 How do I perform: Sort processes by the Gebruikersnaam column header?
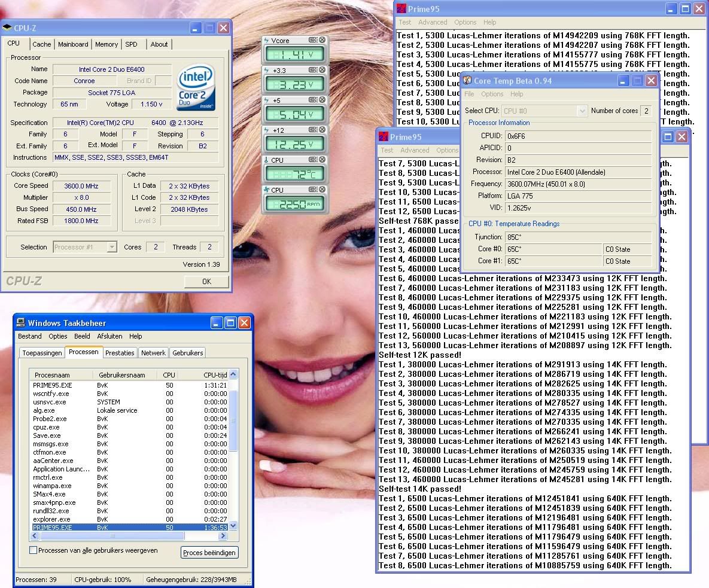pyautogui.click(x=125, y=374)
